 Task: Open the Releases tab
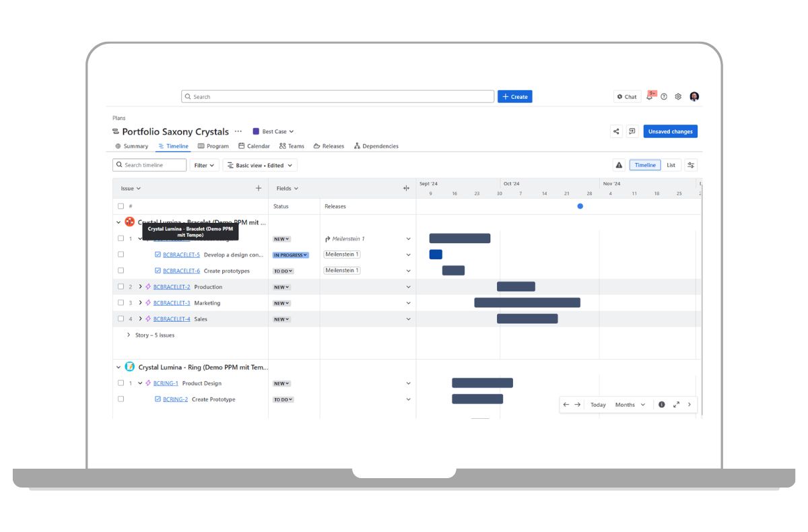tap(329, 146)
